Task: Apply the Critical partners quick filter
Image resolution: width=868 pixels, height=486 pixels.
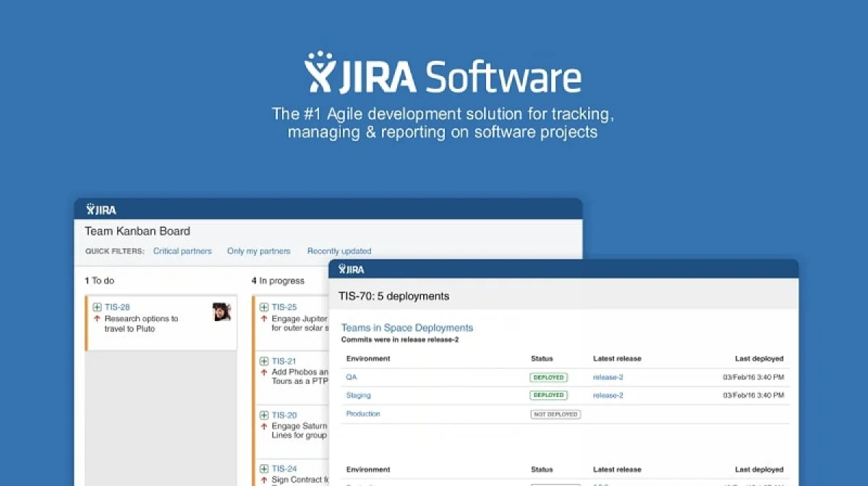Action: (182, 251)
